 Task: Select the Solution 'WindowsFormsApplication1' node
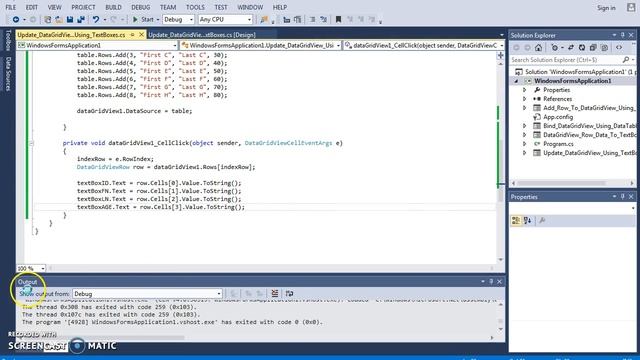tap(575, 71)
